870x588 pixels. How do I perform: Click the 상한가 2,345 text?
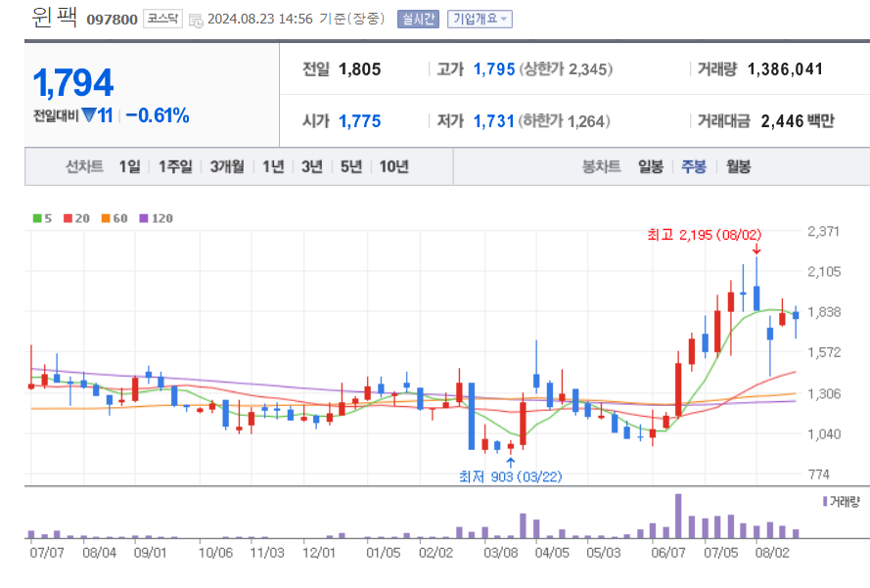[x=566, y=69]
